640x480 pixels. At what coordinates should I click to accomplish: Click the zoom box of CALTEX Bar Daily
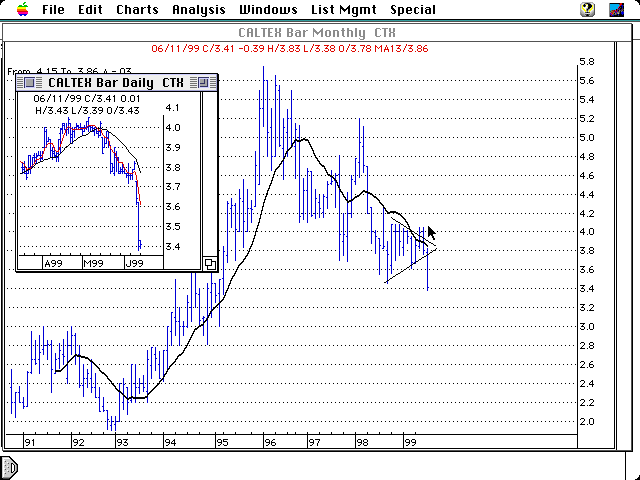(203, 83)
